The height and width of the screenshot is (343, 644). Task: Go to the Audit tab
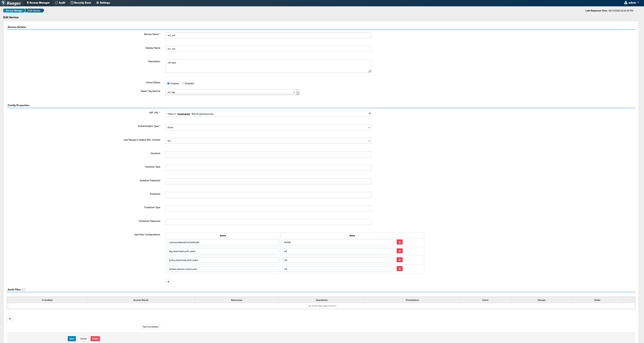click(60, 3)
